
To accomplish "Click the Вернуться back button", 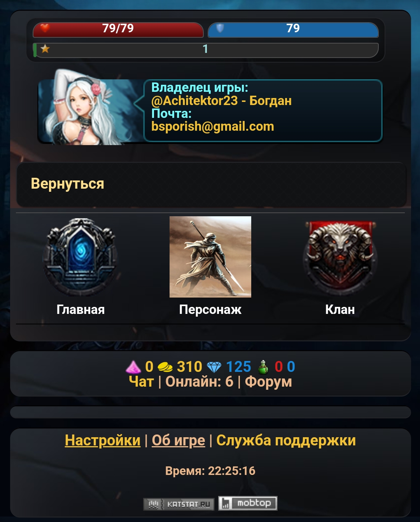I will coord(212,184).
